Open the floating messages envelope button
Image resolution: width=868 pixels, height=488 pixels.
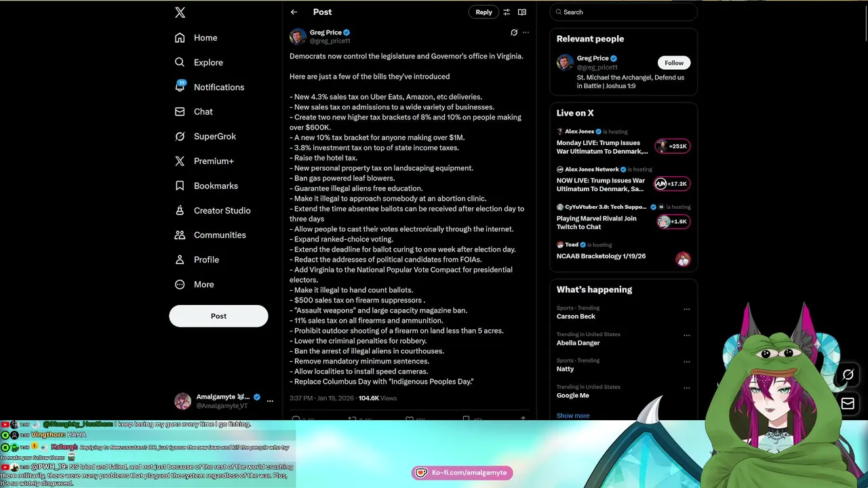(x=848, y=403)
